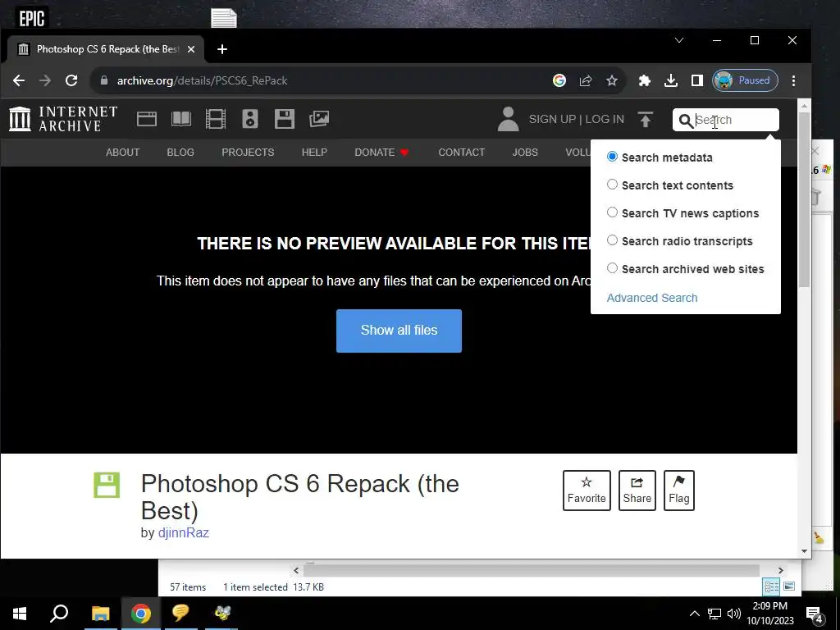The image size is (840, 630).
Task: Show hidden system tray icons
Action: 694,614
